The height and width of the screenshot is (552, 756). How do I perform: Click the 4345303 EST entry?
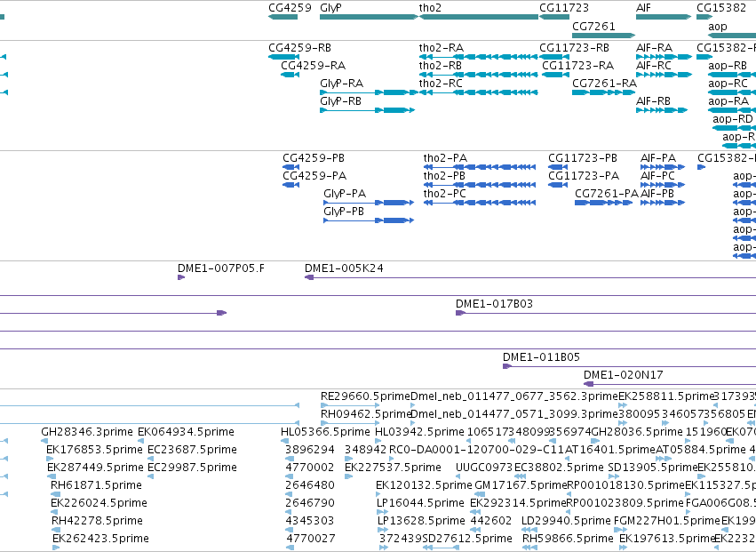click(x=309, y=521)
